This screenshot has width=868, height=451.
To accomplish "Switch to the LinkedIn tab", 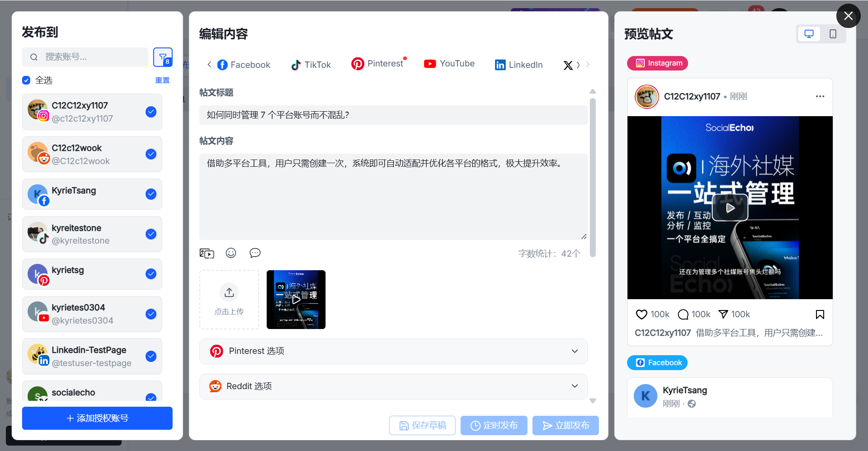I will click(519, 65).
